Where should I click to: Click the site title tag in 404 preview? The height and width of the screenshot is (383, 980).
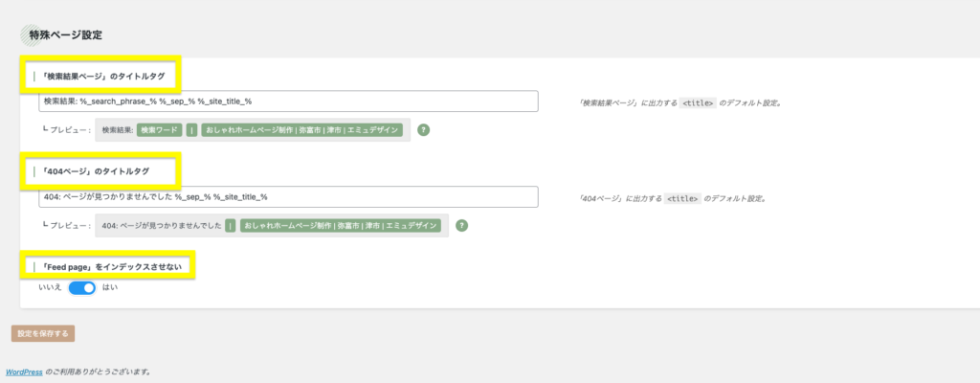click(x=343, y=226)
